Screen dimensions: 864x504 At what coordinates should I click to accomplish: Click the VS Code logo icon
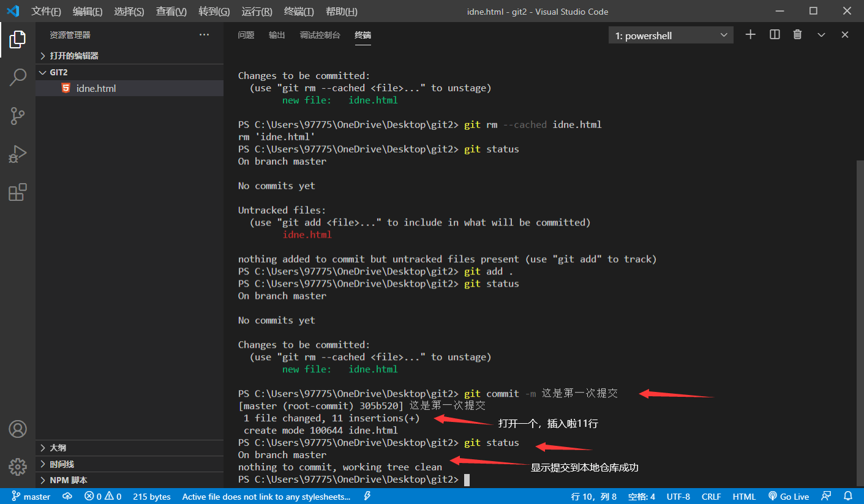point(13,11)
